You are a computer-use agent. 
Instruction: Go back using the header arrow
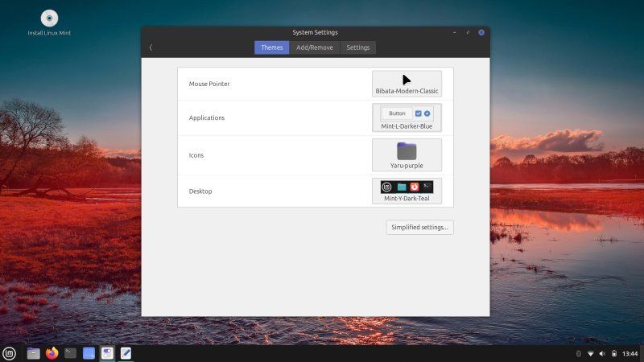point(151,47)
